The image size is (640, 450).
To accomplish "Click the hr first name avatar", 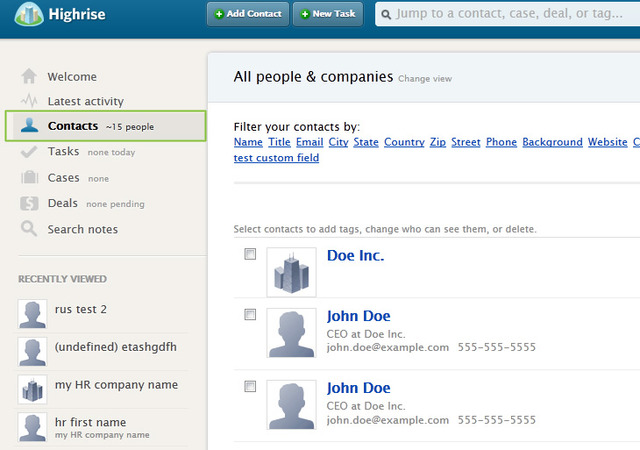I will [32, 427].
